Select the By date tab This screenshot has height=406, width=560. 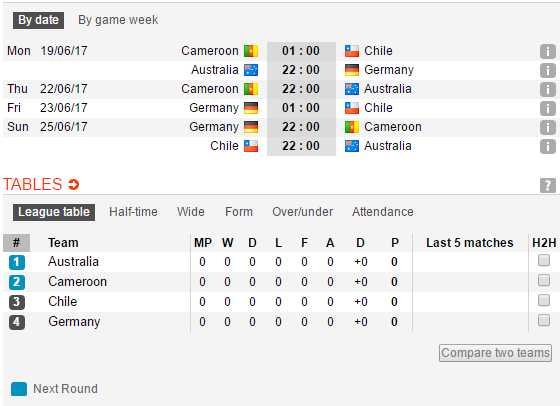pyautogui.click(x=39, y=20)
